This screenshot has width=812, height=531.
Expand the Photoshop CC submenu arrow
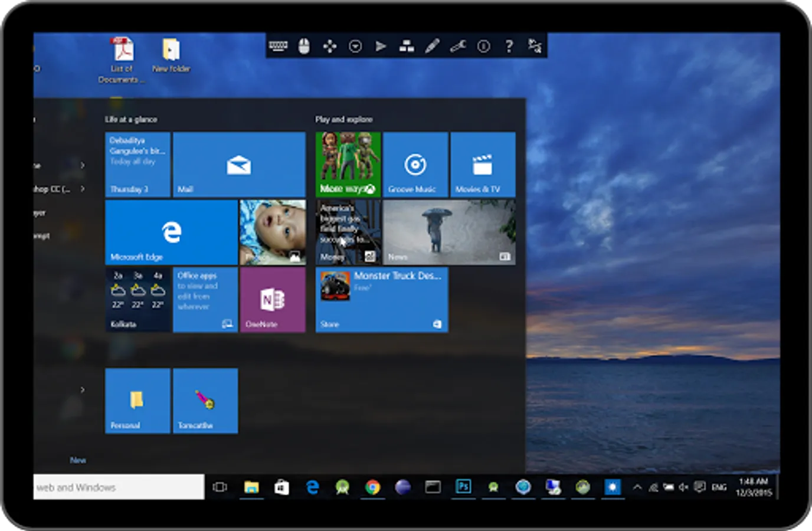(83, 189)
